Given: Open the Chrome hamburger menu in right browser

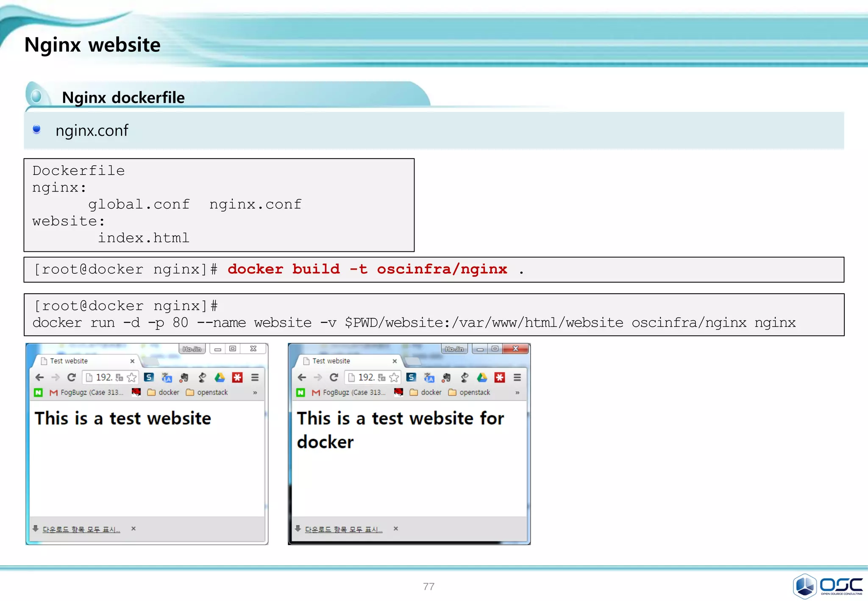Looking at the screenshot, I should [x=517, y=377].
